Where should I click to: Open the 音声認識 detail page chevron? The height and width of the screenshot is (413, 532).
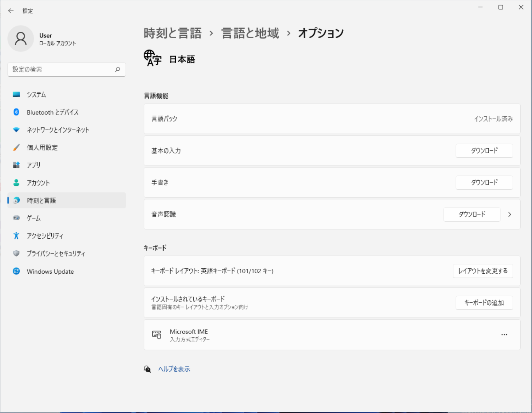pyautogui.click(x=510, y=214)
